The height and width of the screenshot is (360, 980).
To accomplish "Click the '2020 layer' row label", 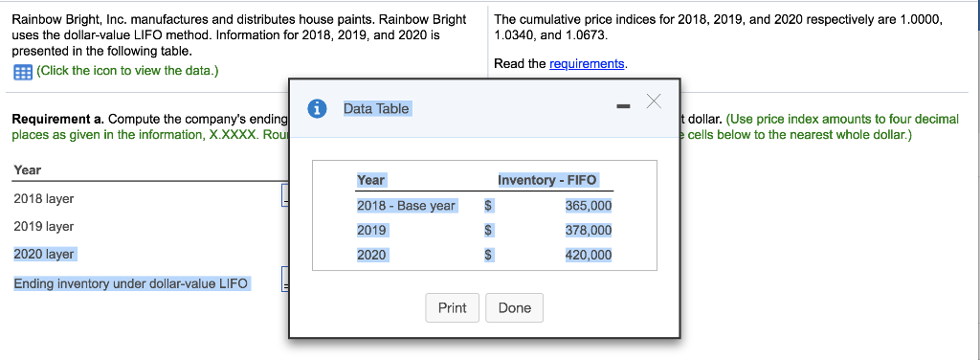I will [x=44, y=254].
